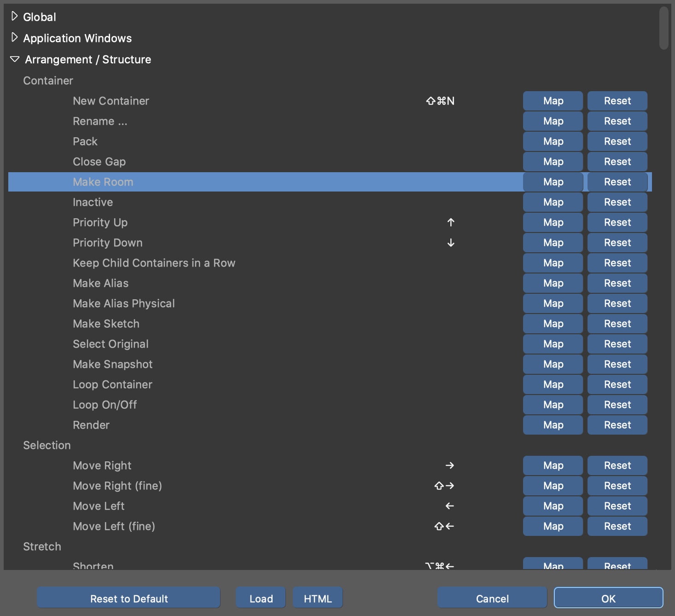The width and height of the screenshot is (675, 616).
Task: Export shortcuts with HTML button
Action: point(318,598)
